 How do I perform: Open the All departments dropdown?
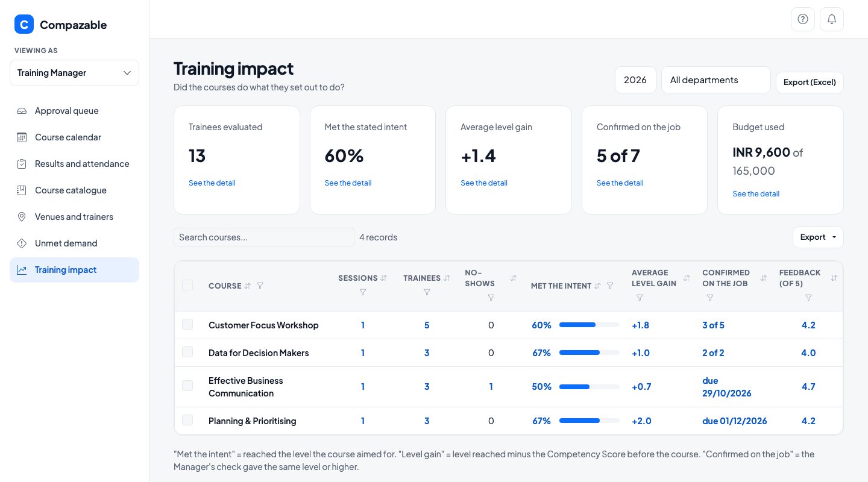[716, 80]
